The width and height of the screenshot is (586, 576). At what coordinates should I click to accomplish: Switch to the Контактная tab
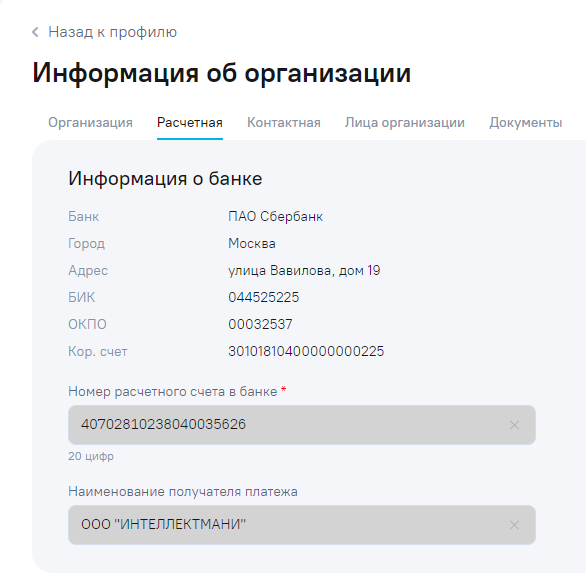284,123
